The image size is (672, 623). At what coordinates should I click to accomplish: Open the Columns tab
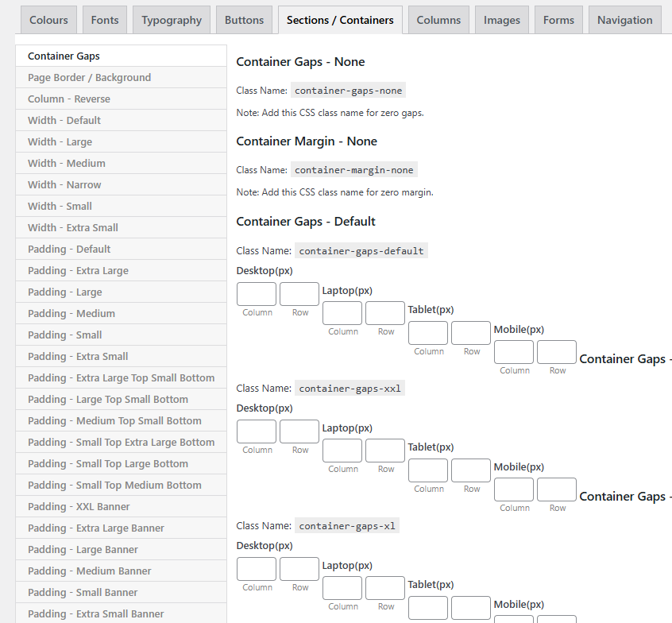pyautogui.click(x=438, y=20)
